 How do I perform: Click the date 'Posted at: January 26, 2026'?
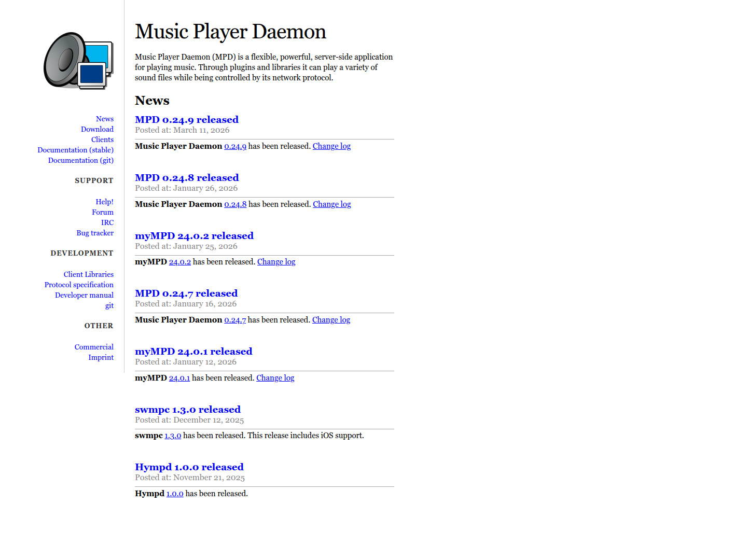(x=186, y=188)
